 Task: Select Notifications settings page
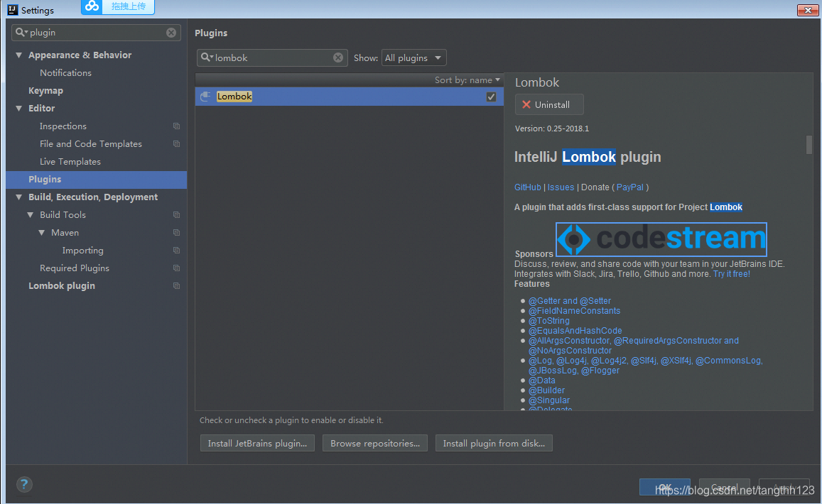[x=65, y=73]
